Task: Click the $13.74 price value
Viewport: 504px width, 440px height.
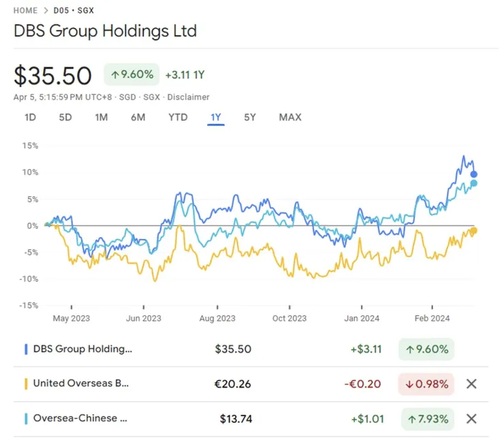Action: [236, 419]
